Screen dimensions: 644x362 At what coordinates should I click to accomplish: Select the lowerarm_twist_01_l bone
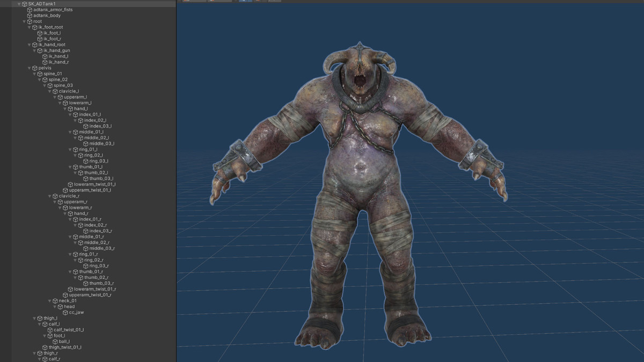tap(94, 184)
